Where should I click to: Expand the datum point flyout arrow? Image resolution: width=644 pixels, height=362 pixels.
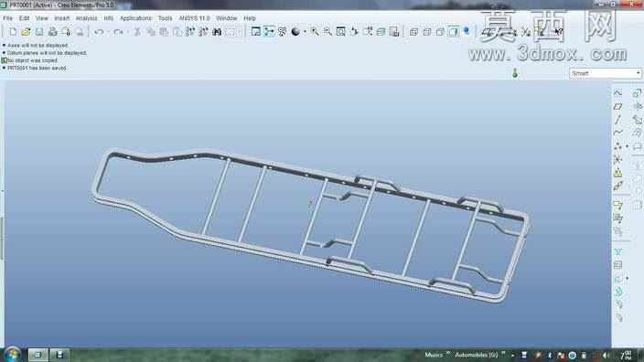pyautogui.click(x=627, y=146)
